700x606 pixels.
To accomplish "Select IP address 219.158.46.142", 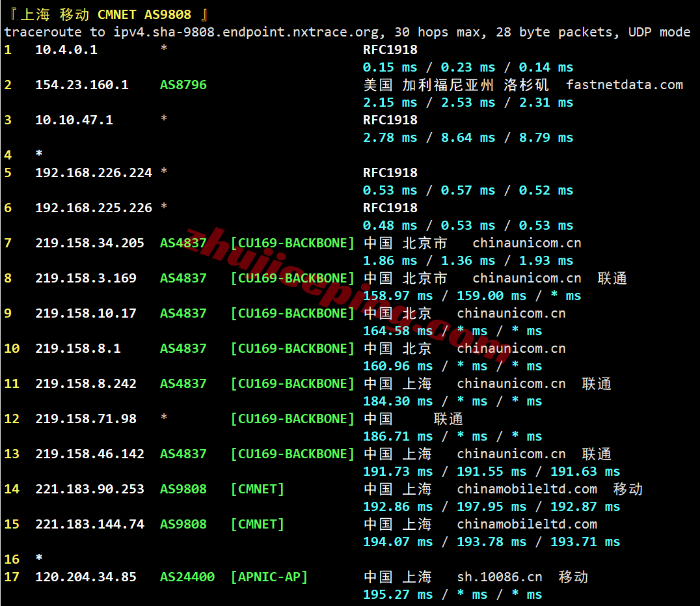I will 90,454.
